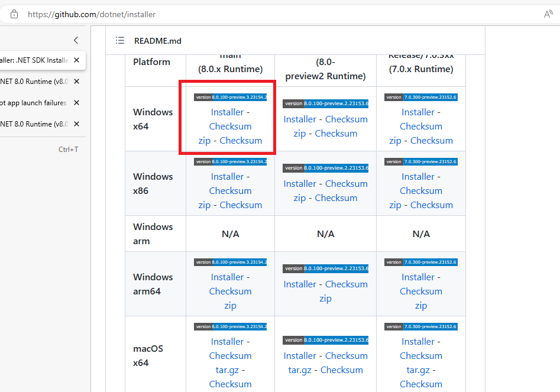Select the app launch failures tab
This screenshot has width=560, height=392.
point(33,102)
